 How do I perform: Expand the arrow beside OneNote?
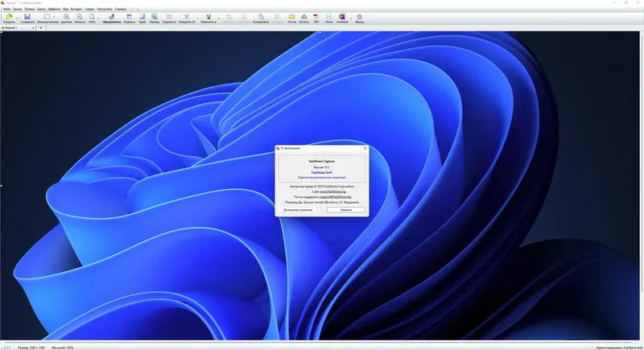pyautogui.click(x=350, y=18)
